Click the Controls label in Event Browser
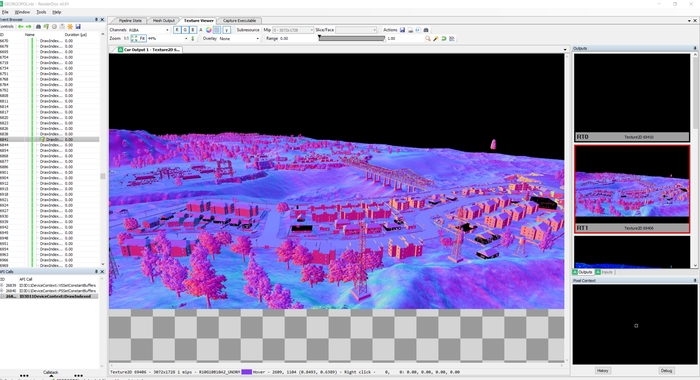The width and height of the screenshot is (700, 380). point(6,27)
